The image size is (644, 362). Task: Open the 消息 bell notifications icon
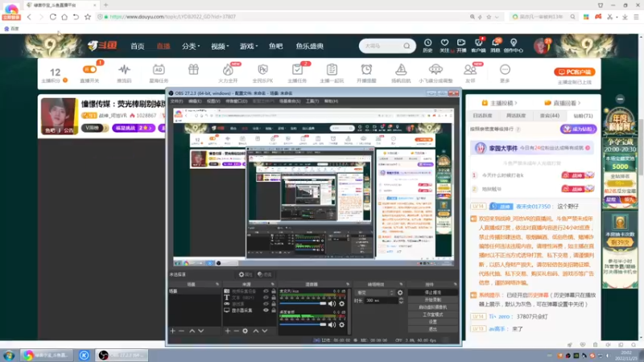coord(495,43)
